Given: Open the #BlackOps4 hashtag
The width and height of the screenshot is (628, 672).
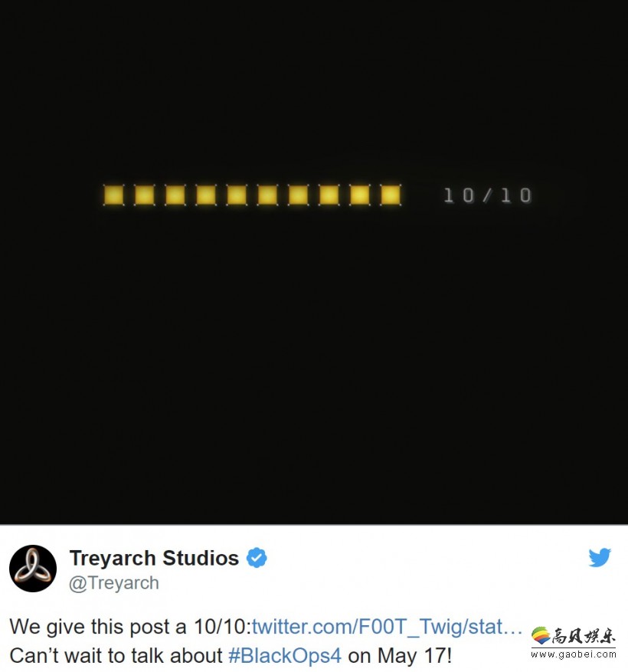Looking at the screenshot, I should 285,656.
